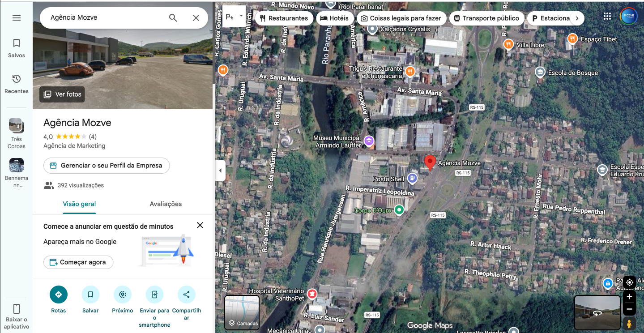Click the Espaço Tibet marker
This screenshot has height=333, width=644.
click(572, 39)
